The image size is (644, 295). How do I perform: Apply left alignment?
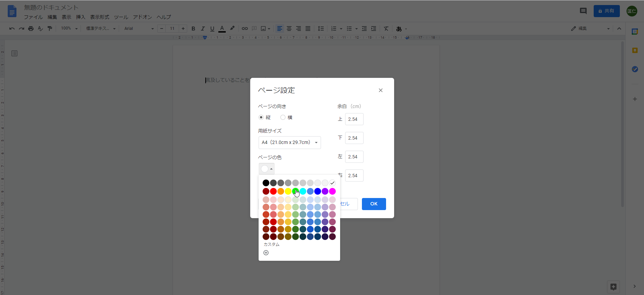point(279,29)
